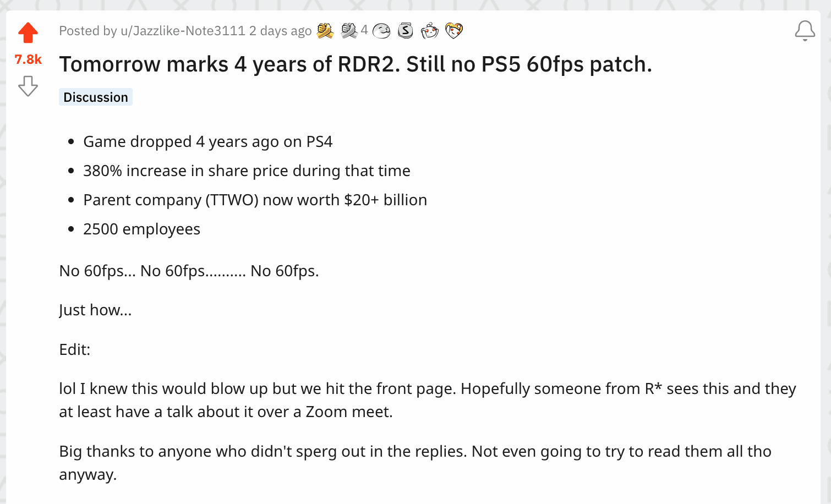The image size is (831, 504).
Task: Click the '380% increase in share price' line
Action: (x=247, y=171)
